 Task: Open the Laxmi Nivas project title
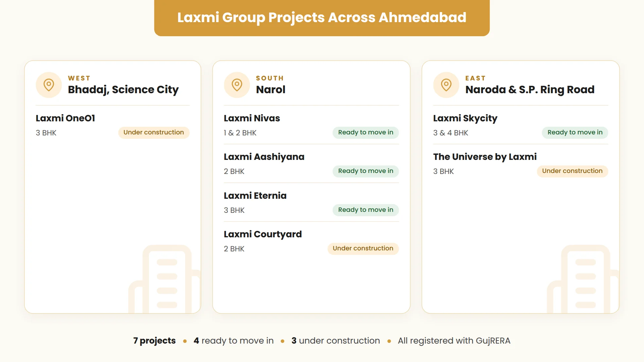coord(252,118)
